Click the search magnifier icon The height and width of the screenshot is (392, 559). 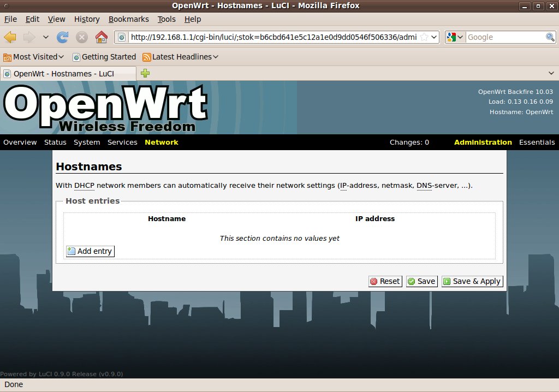click(x=550, y=37)
